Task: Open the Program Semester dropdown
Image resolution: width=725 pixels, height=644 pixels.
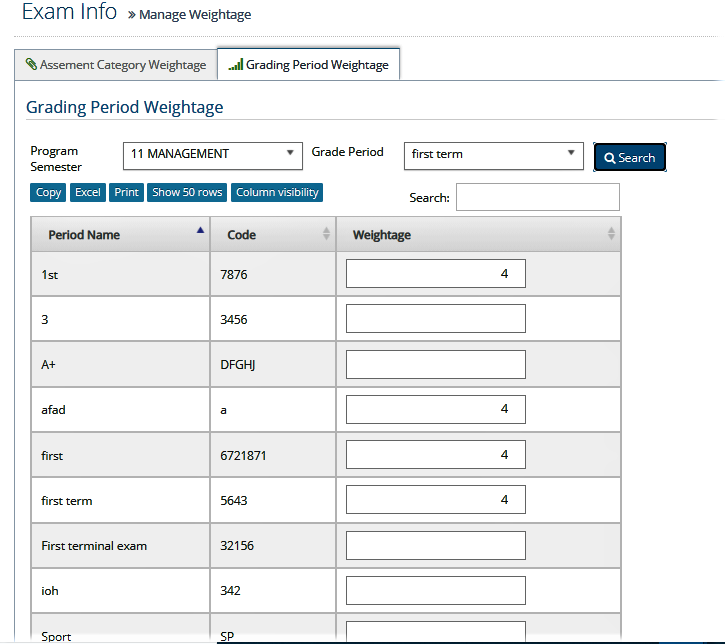Action: (213, 156)
